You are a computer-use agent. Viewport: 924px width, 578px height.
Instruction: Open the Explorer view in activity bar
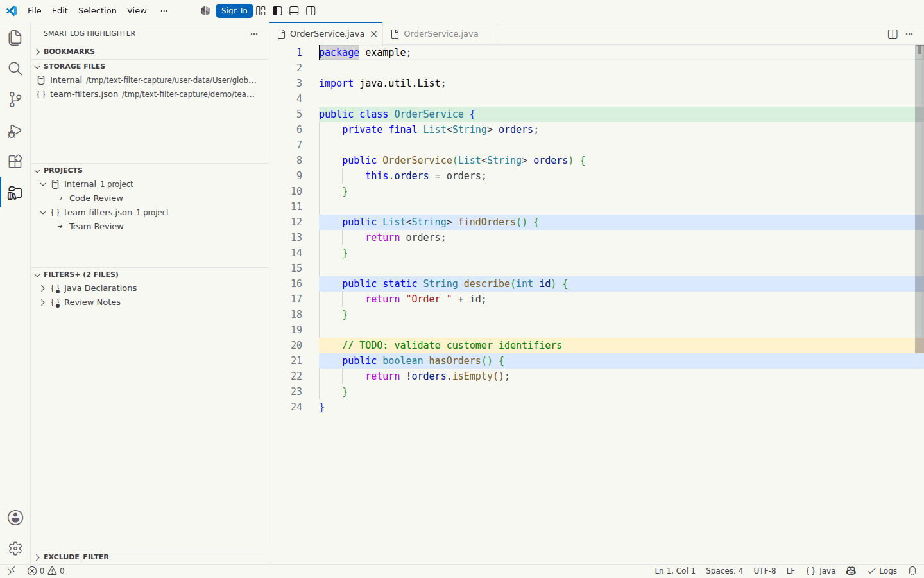(15, 38)
